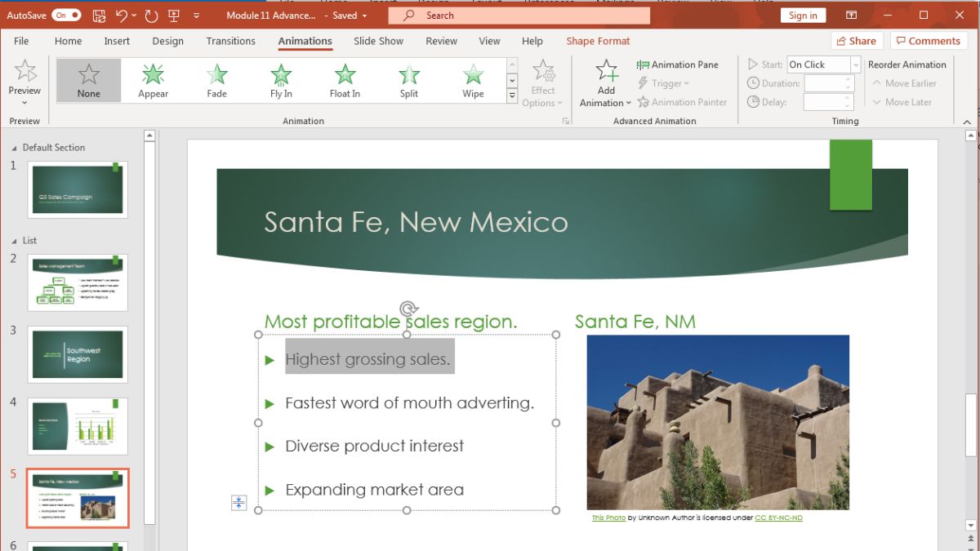The width and height of the screenshot is (980, 551).
Task: Select slide 3 thumbnail
Action: pos(78,353)
